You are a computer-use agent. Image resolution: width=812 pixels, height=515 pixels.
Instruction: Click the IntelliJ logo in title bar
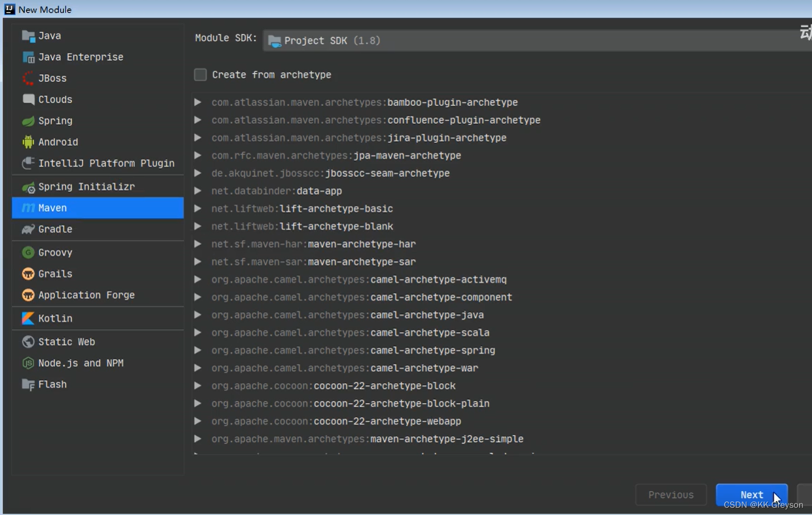coord(9,9)
